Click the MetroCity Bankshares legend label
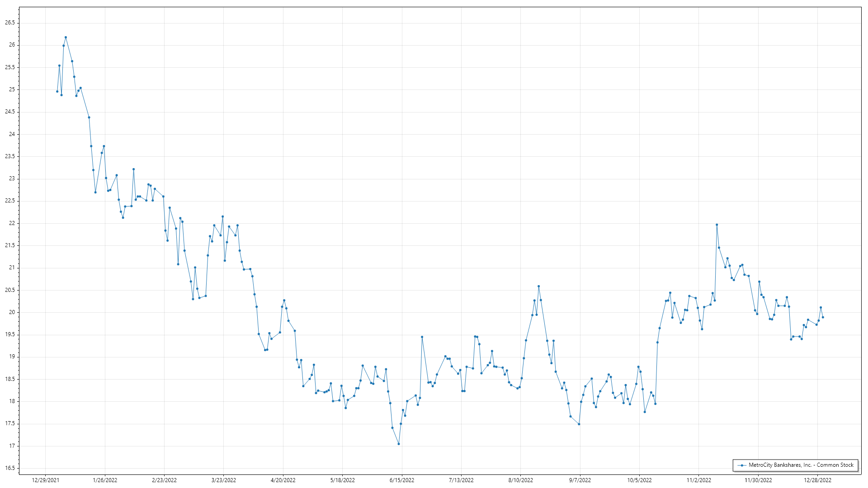 click(x=801, y=465)
